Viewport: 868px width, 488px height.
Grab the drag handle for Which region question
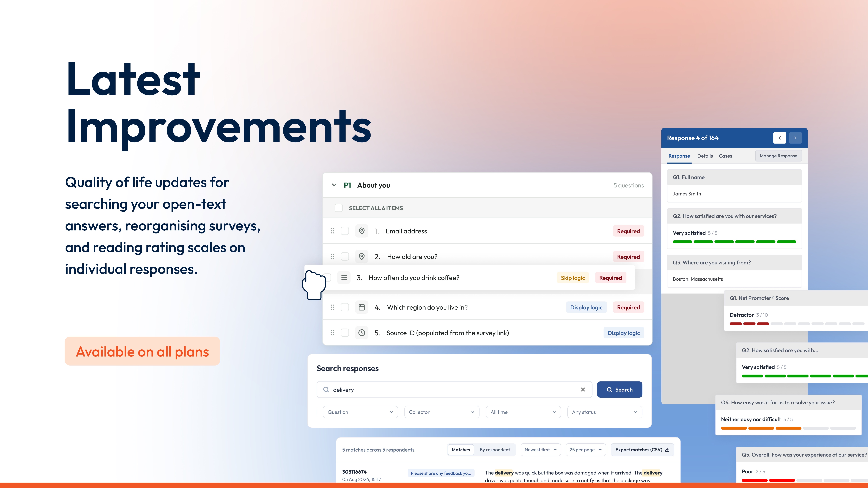(333, 307)
